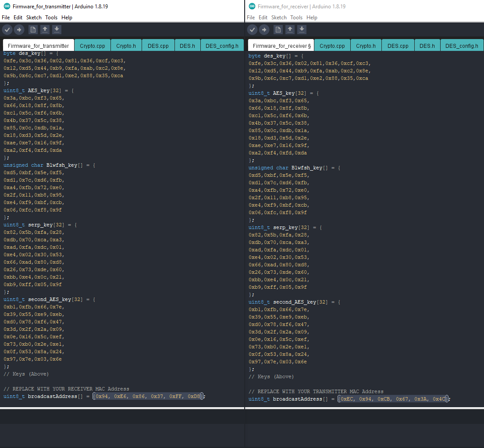Image resolution: width=484 pixels, height=448 pixels.
Task: Switch to Crypto.h tab in transmitter
Action: (126, 46)
